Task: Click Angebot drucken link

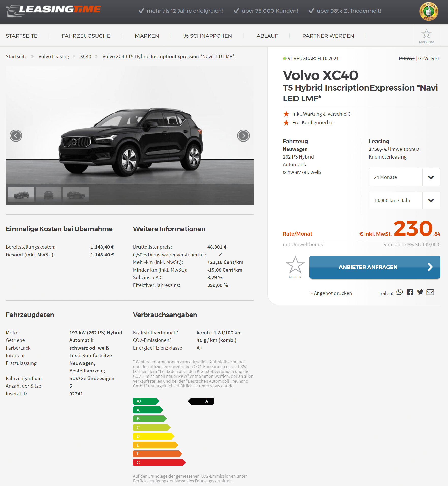Action: point(331,293)
